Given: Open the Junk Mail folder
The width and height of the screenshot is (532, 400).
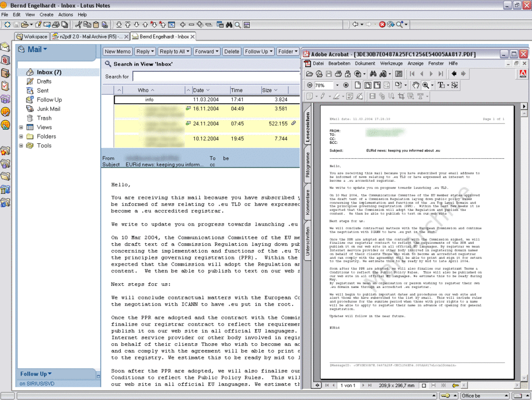Looking at the screenshot, I should tap(48, 109).
